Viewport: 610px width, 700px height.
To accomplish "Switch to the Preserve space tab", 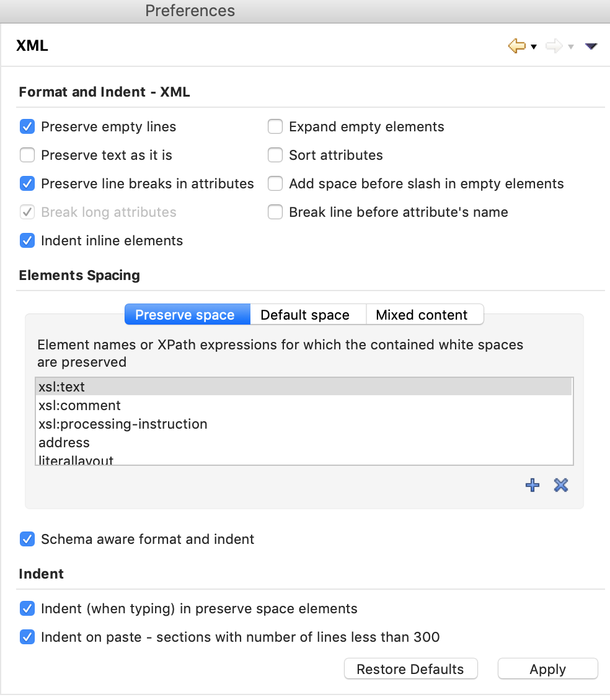I will click(x=187, y=315).
